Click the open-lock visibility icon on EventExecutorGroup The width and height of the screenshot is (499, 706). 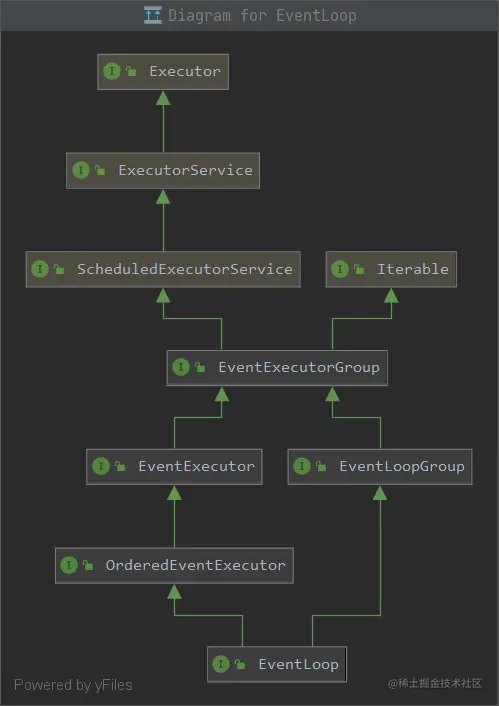click(x=200, y=367)
